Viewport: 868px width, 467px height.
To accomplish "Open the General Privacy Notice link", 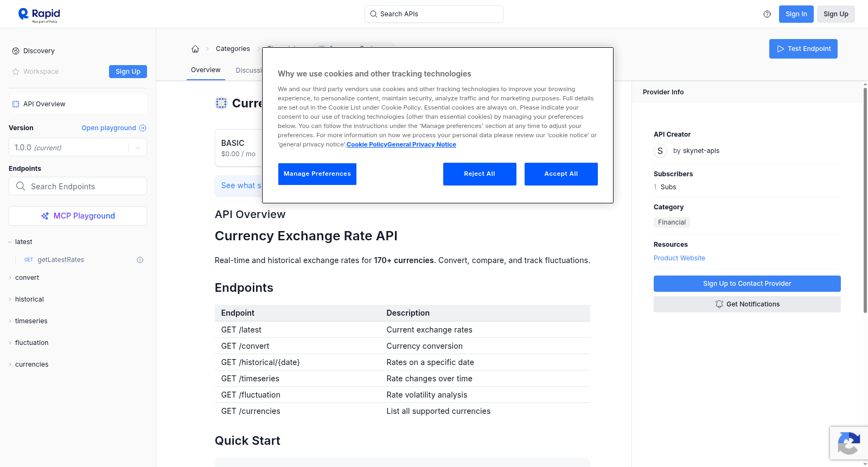I will tap(422, 145).
